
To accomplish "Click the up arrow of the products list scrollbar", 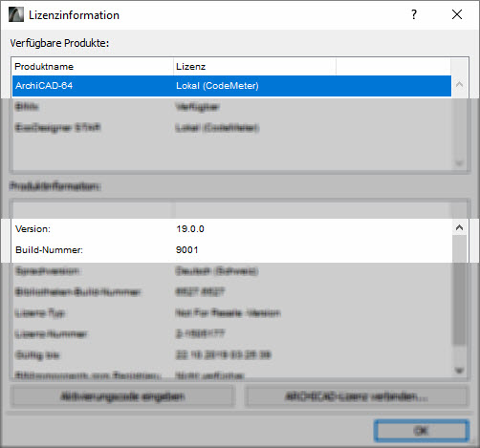I will (459, 85).
